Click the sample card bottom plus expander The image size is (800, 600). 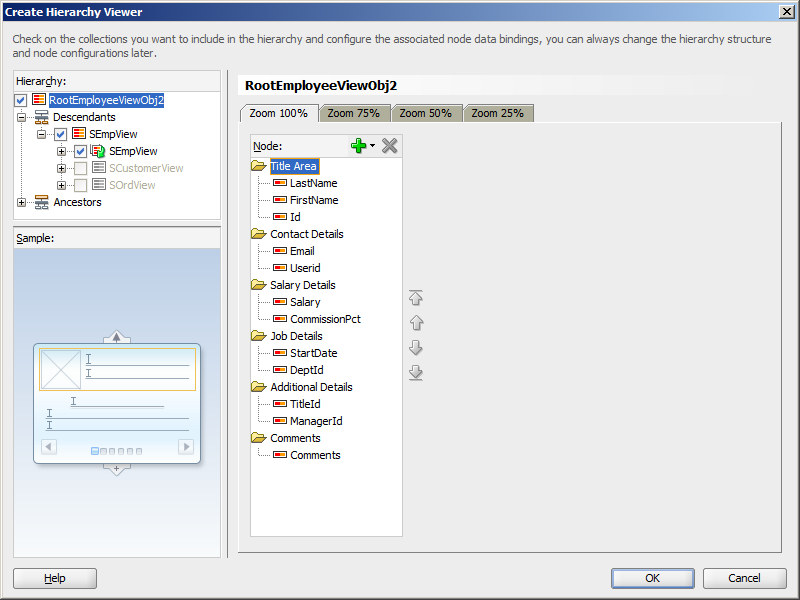[x=116, y=469]
